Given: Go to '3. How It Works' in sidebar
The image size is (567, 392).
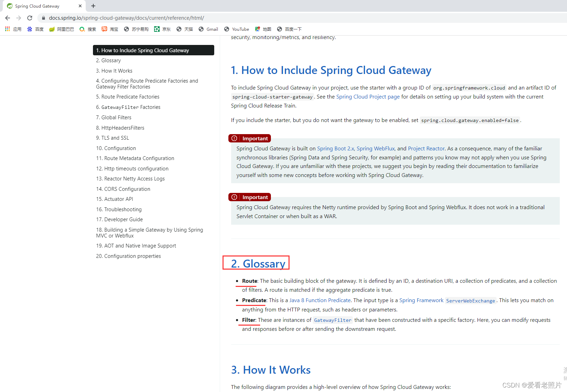Looking at the screenshot, I should coord(114,71).
